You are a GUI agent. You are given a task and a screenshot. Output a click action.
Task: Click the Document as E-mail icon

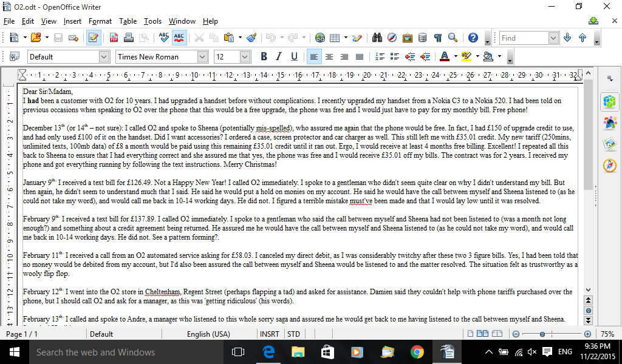coord(73,38)
